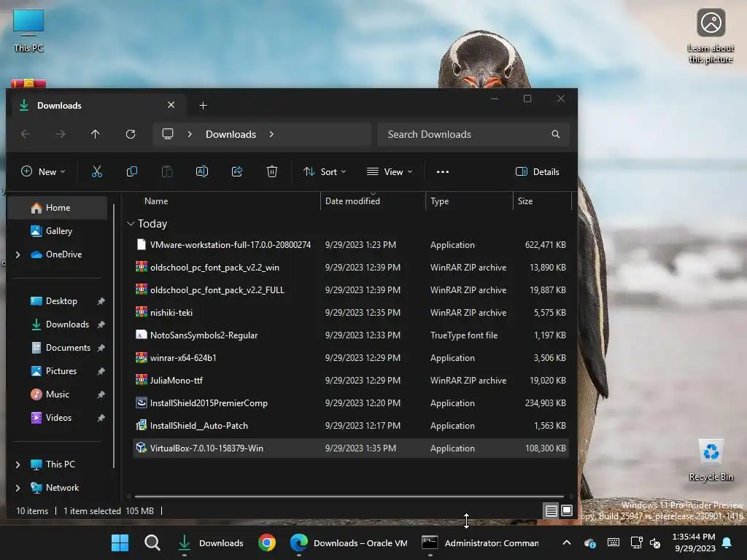Click the Delete trash icon

tap(272, 171)
